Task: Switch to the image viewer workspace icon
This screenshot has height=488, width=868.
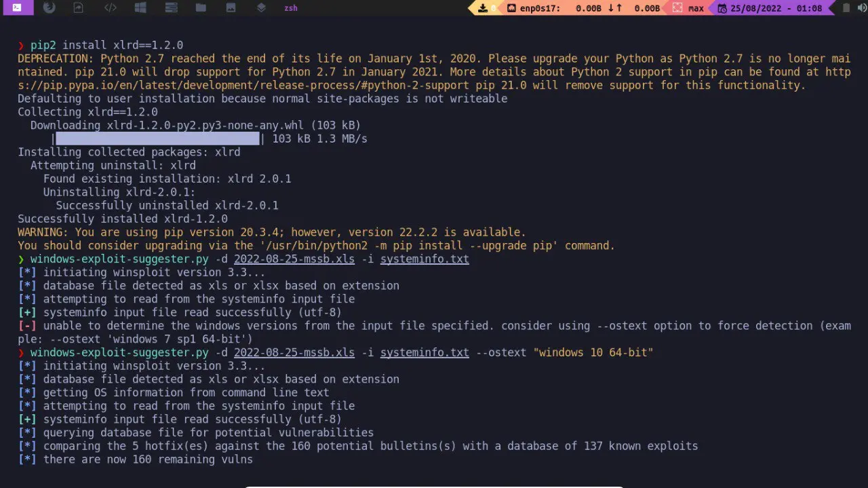Action: click(231, 8)
